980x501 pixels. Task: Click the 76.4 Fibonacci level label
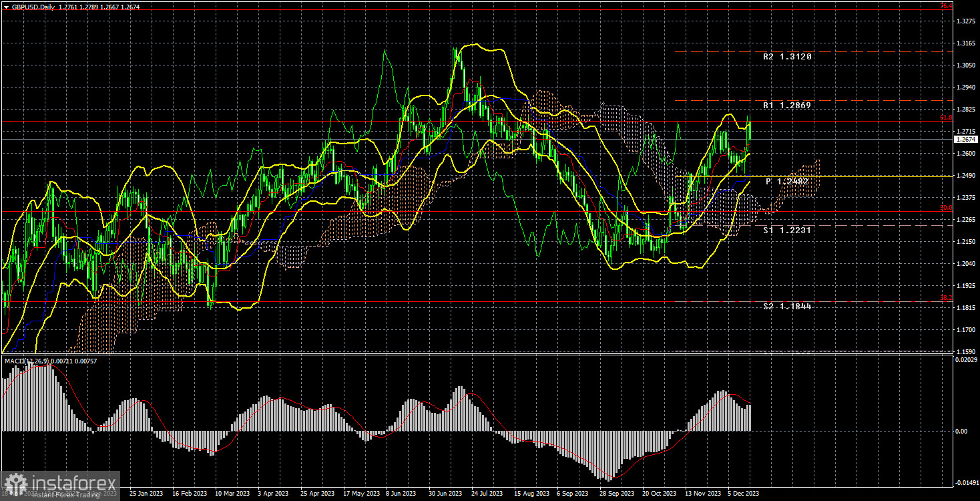click(945, 6)
